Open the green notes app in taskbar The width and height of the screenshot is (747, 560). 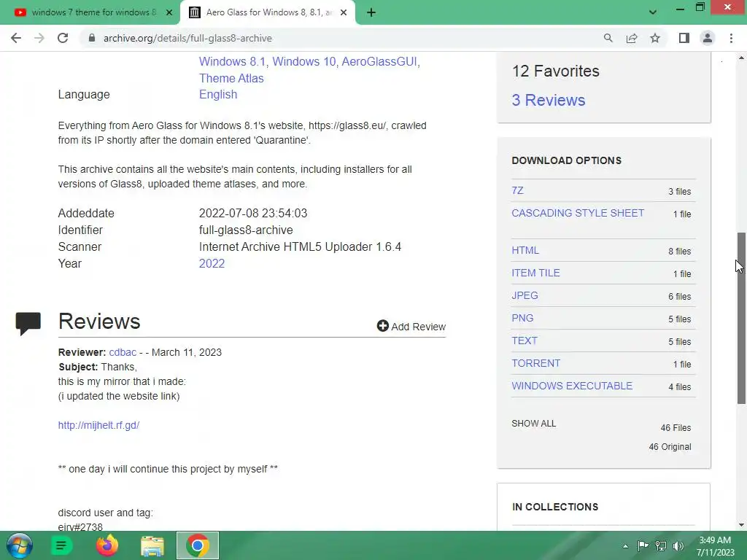pos(61,545)
